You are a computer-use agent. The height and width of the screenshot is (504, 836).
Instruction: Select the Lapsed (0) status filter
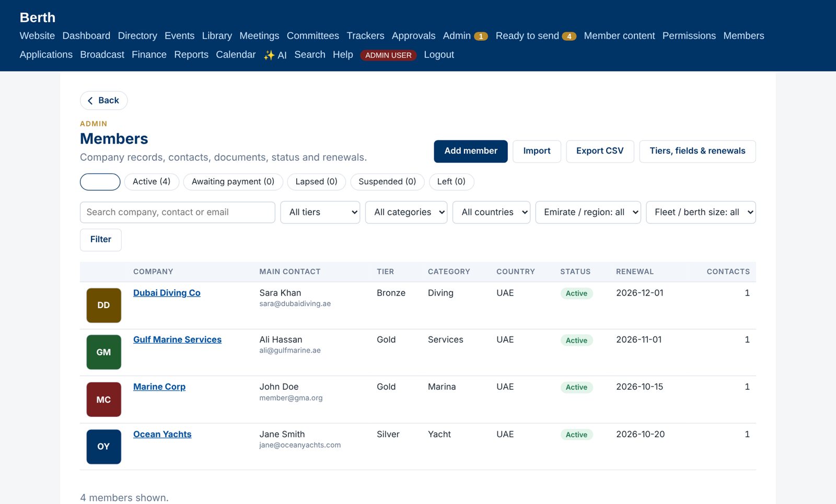point(316,182)
